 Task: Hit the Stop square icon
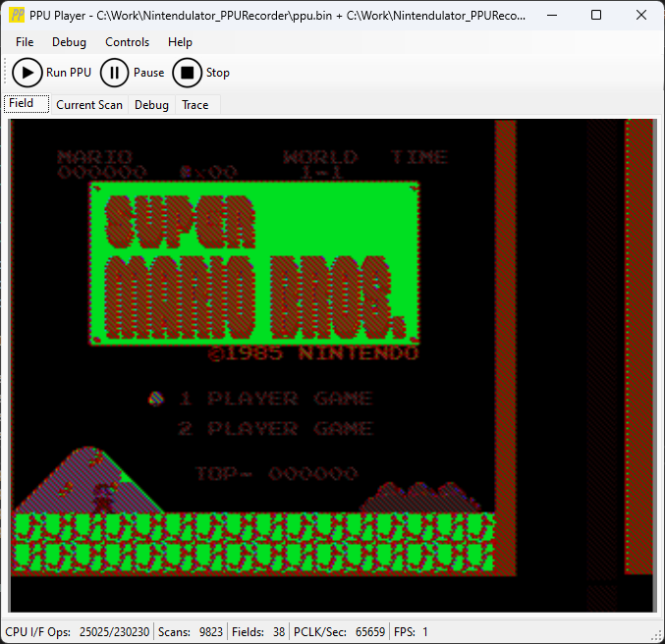click(187, 73)
